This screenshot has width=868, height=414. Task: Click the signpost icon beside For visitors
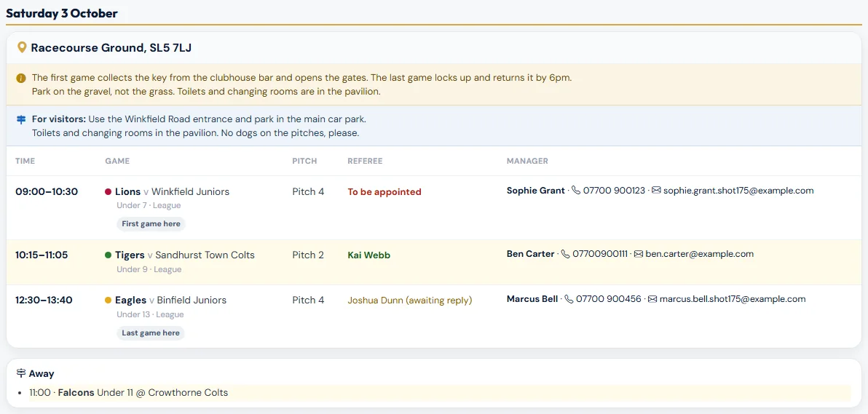pos(21,119)
